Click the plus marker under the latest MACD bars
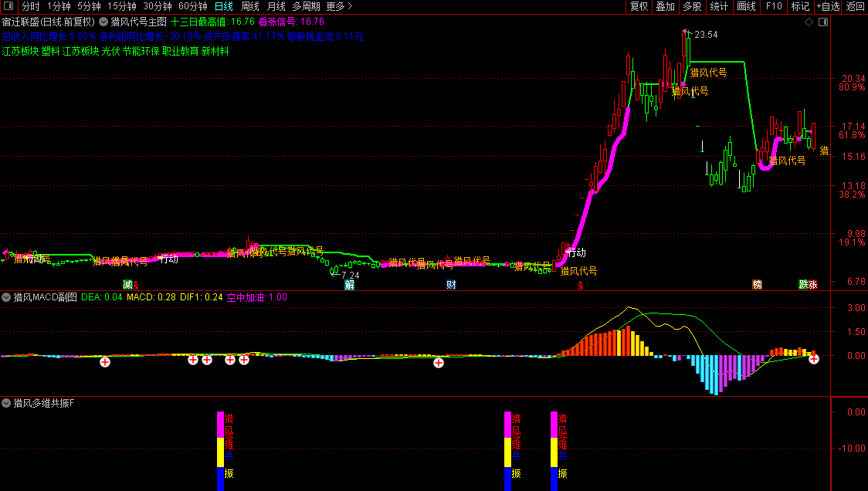Screen dimensions: 868x491 pos(814,359)
